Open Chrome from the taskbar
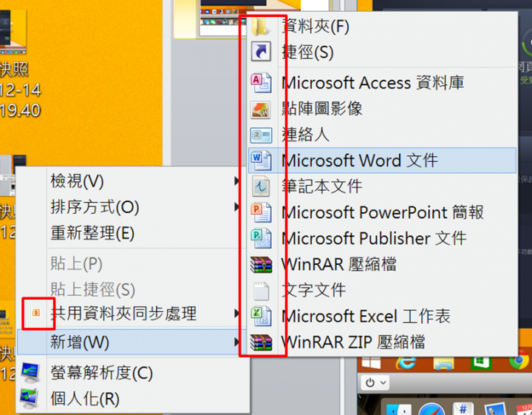The width and height of the screenshot is (532, 415). [519, 362]
